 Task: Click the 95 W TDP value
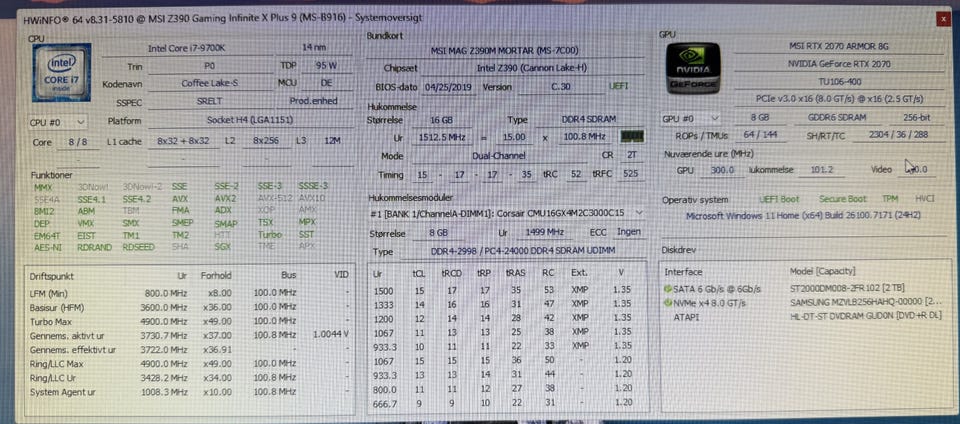pos(326,65)
